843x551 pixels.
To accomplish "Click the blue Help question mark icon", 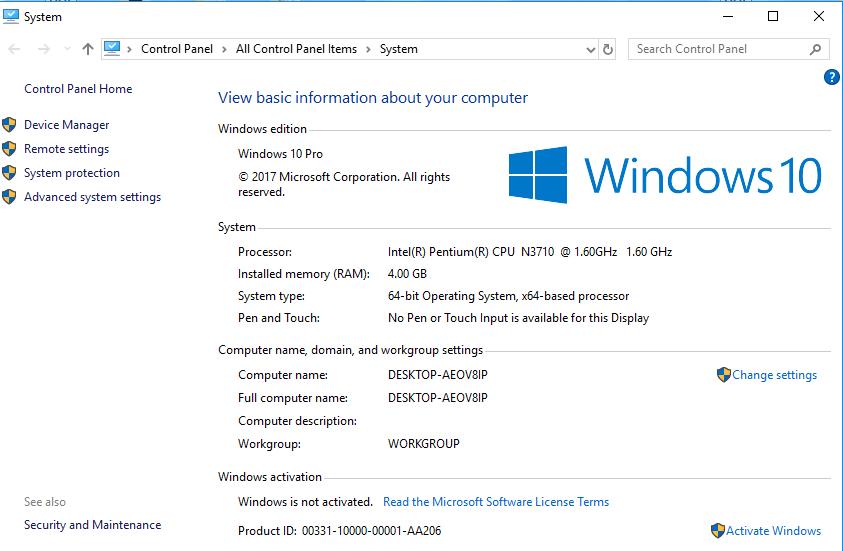I will pyautogui.click(x=831, y=77).
